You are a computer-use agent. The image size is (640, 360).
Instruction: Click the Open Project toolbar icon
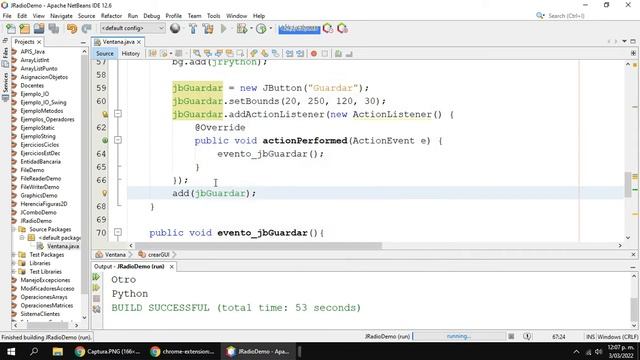click(39, 29)
